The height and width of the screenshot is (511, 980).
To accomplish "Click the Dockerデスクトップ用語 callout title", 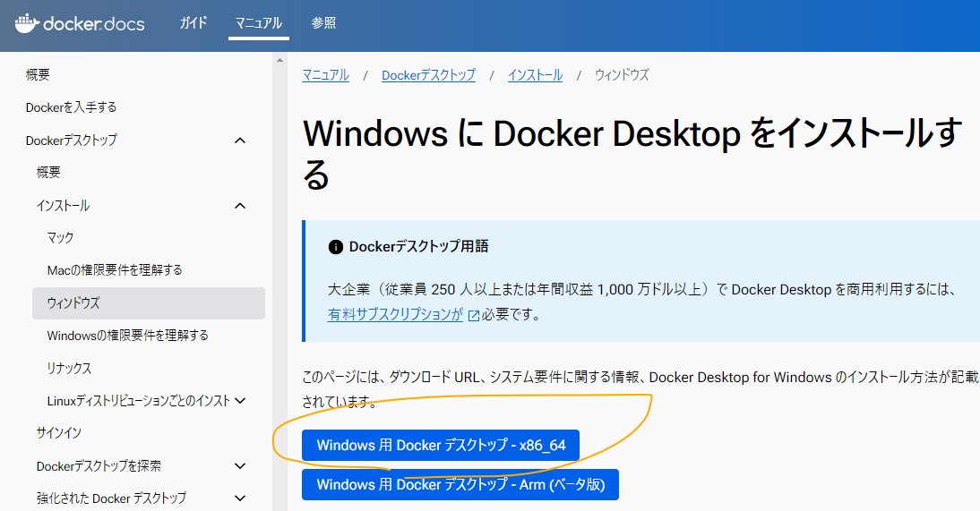I will click(x=418, y=247).
